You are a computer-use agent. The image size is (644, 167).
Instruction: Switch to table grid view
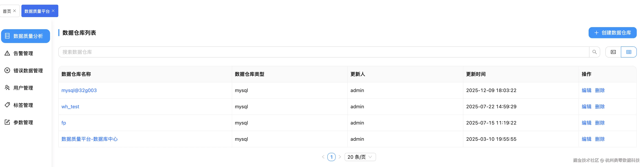coord(628,52)
